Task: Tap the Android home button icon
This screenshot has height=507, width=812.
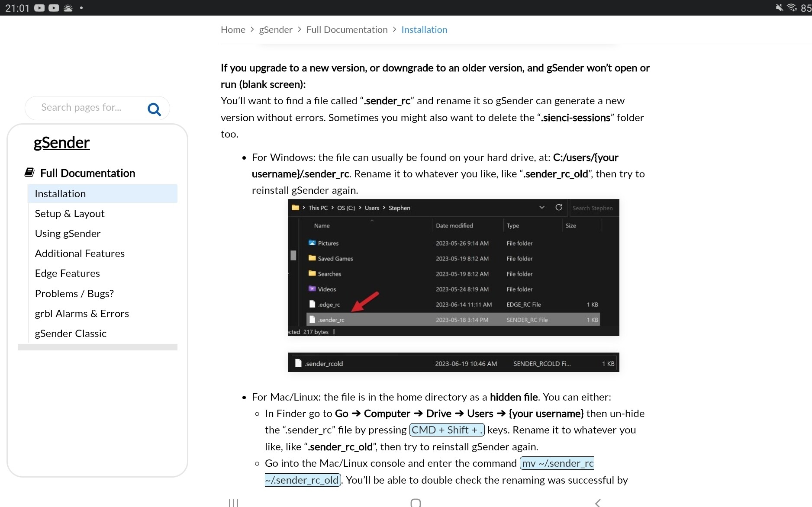Action: (416, 502)
